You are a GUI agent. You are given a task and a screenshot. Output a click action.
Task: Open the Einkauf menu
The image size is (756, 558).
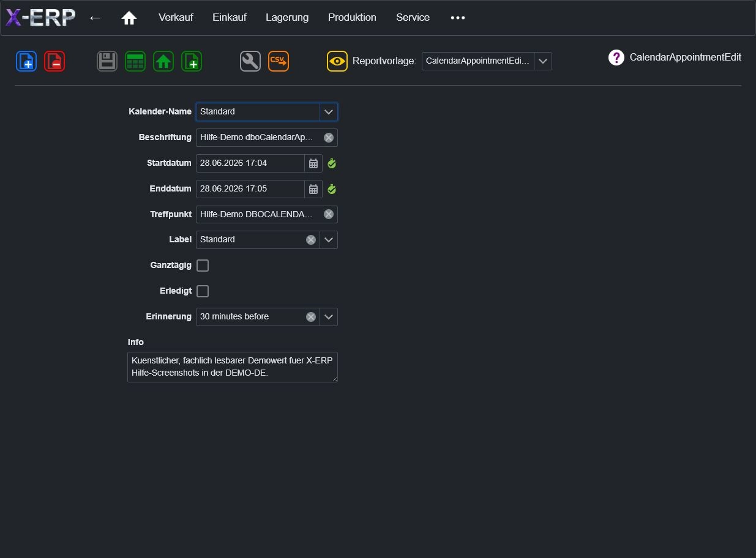click(x=230, y=18)
